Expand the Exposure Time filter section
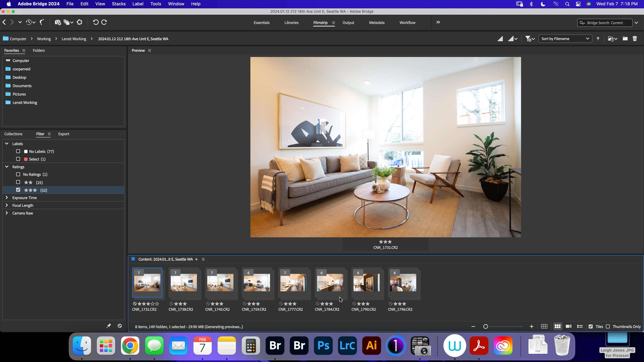The width and height of the screenshot is (644, 362). [7, 198]
